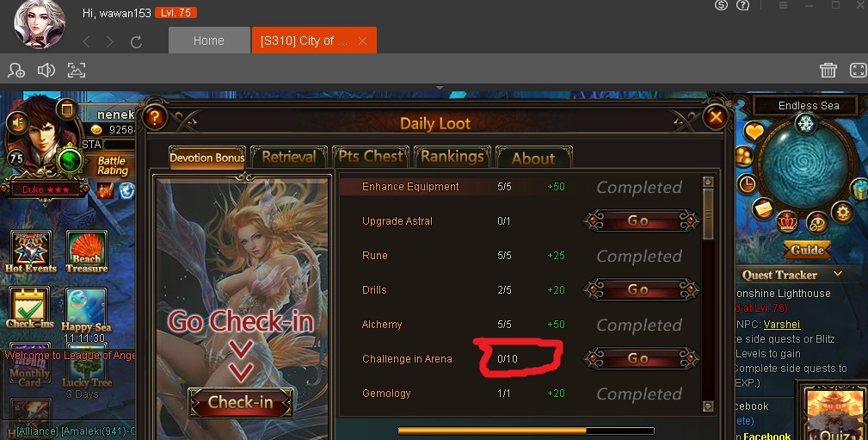Click the trash bin icon in toolbar
This screenshot has height=440, width=868.
tap(828, 71)
